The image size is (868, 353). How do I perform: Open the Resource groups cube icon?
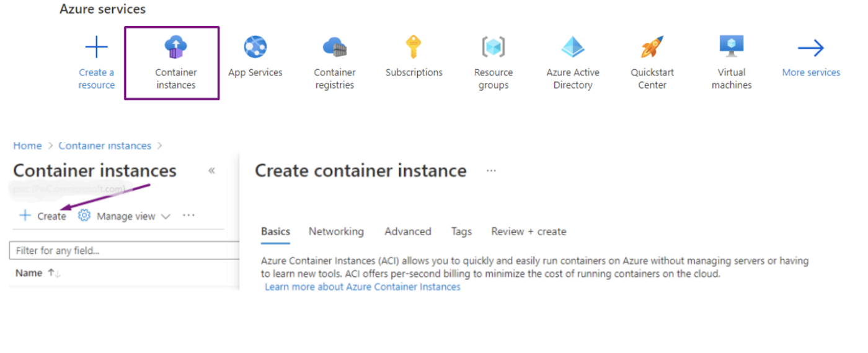click(494, 47)
